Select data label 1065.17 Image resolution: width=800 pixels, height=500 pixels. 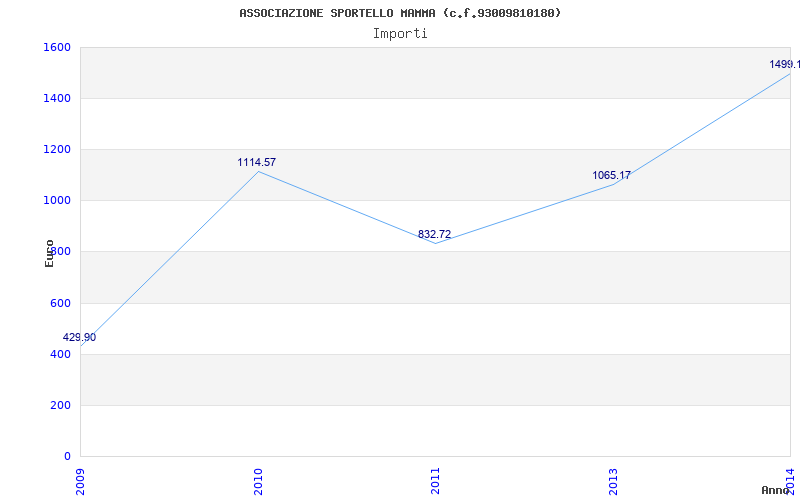coord(611,176)
